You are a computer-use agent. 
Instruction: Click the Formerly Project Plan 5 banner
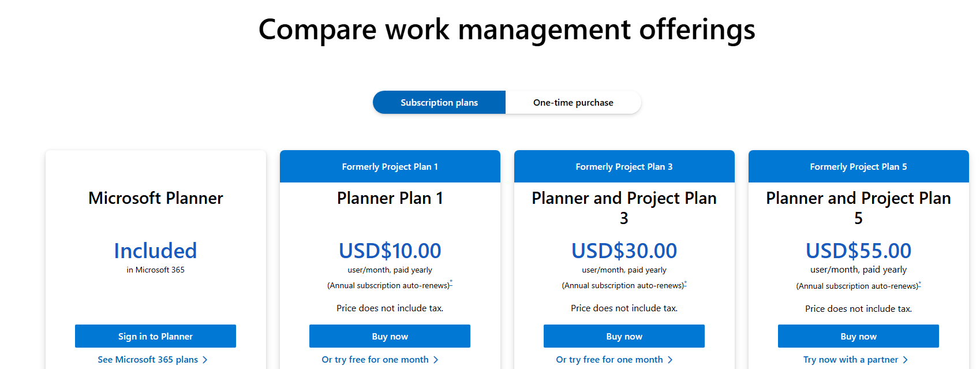click(x=858, y=166)
